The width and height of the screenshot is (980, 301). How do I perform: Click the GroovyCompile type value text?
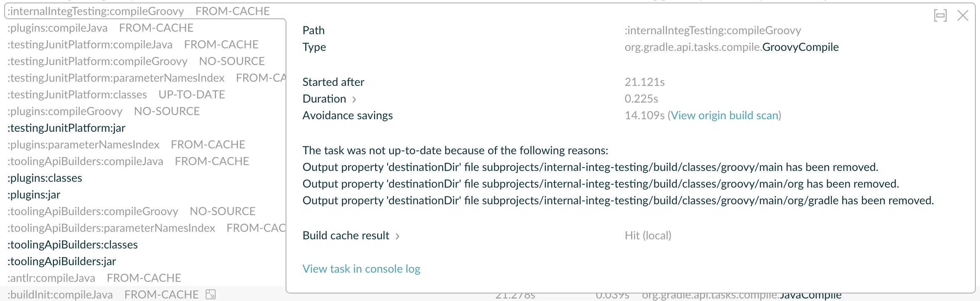800,47
